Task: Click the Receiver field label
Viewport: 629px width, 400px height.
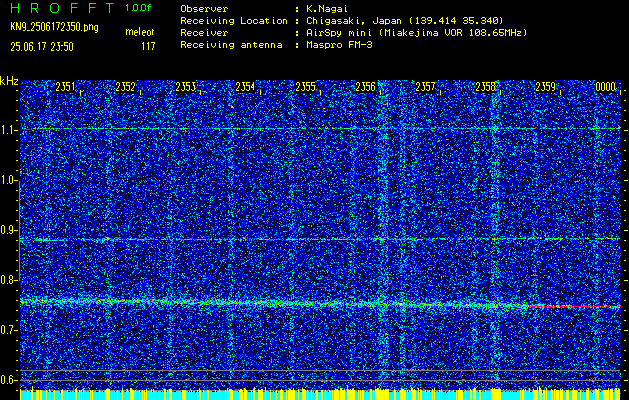Action: point(204,33)
